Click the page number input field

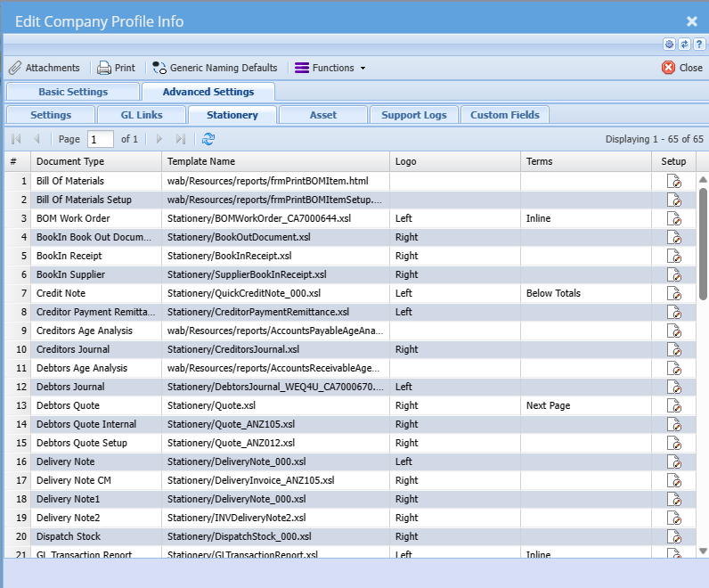(x=101, y=139)
